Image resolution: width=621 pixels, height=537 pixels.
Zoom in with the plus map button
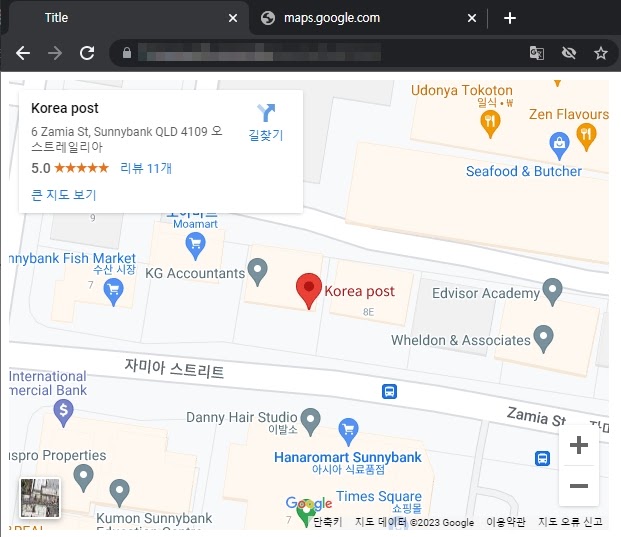(579, 445)
